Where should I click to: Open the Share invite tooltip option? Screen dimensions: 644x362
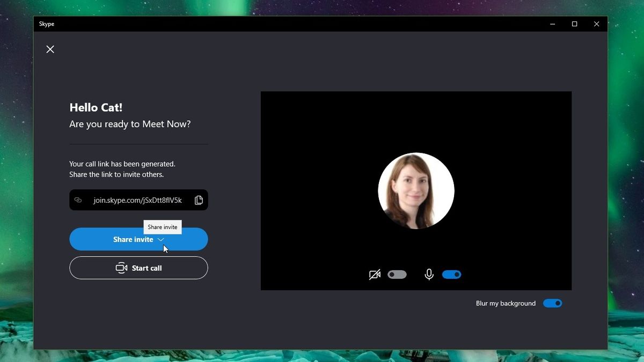tap(162, 227)
